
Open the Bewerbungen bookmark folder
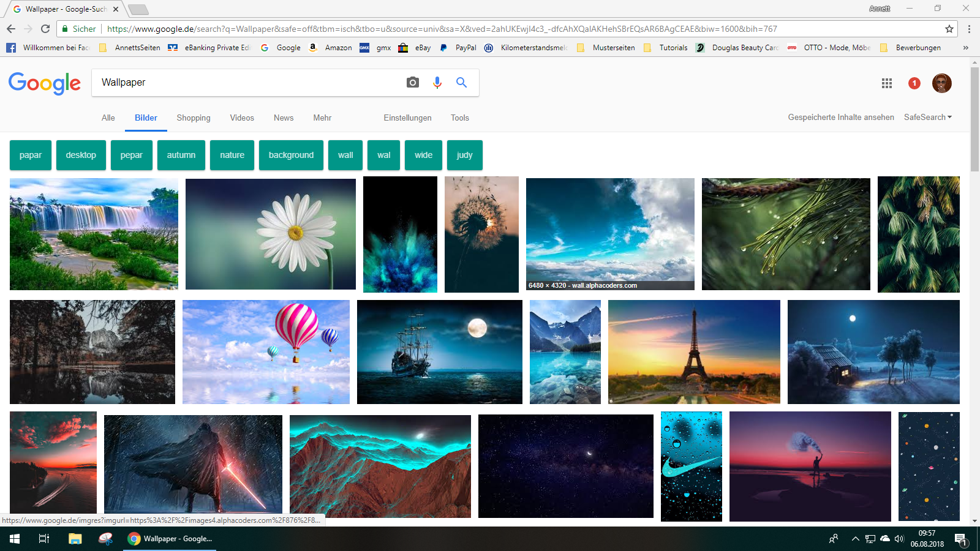click(910, 48)
